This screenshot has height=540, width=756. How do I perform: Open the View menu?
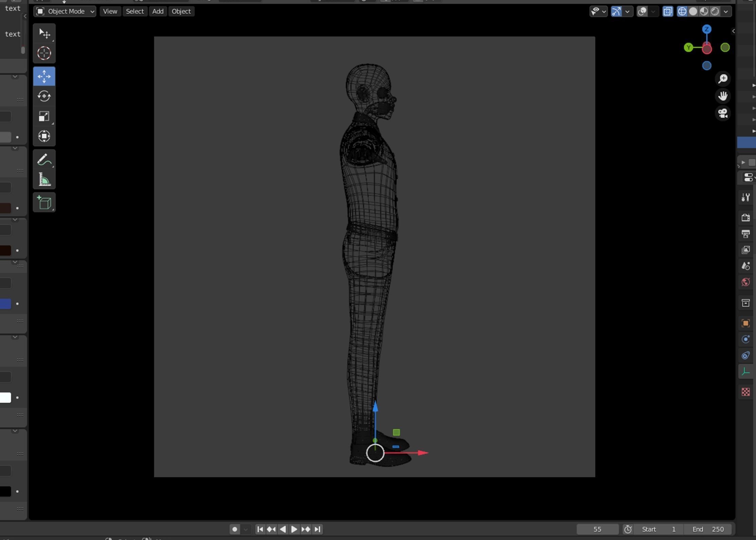coord(110,12)
